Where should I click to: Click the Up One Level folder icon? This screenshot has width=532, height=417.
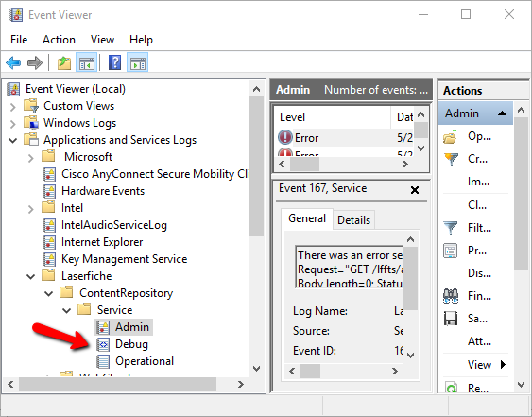[x=64, y=62]
